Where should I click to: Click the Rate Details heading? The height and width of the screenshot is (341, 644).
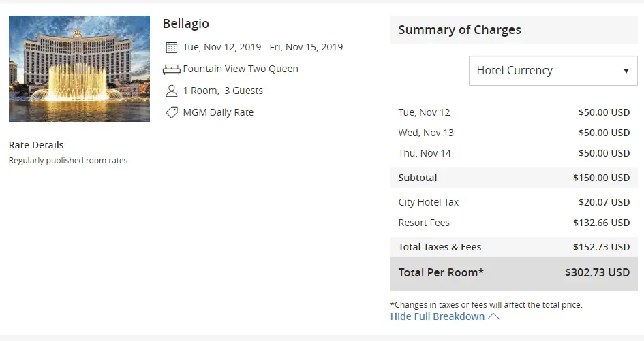pos(36,145)
